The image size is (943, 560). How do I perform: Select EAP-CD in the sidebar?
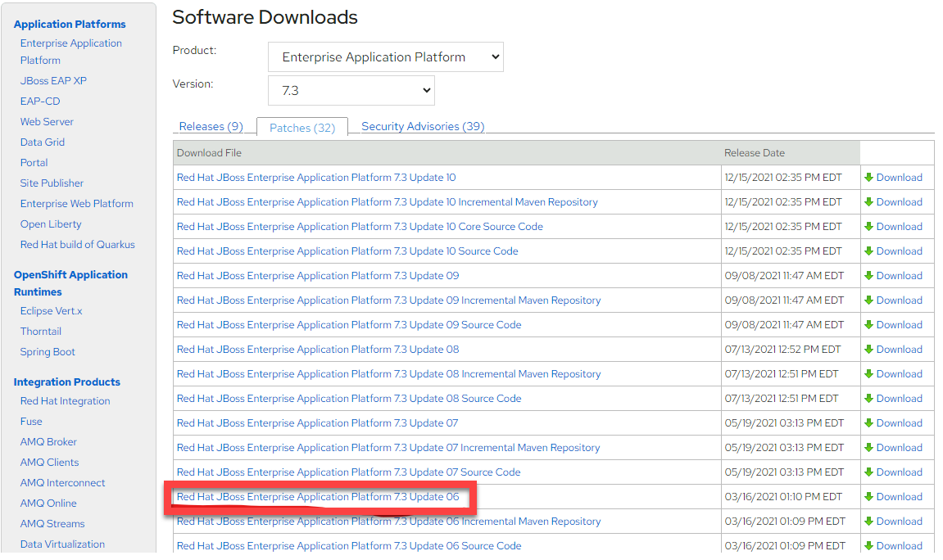click(x=40, y=101)
